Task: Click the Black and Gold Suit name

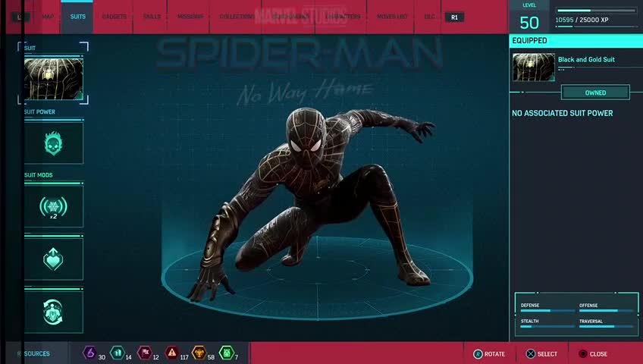Action: point(586,59)
